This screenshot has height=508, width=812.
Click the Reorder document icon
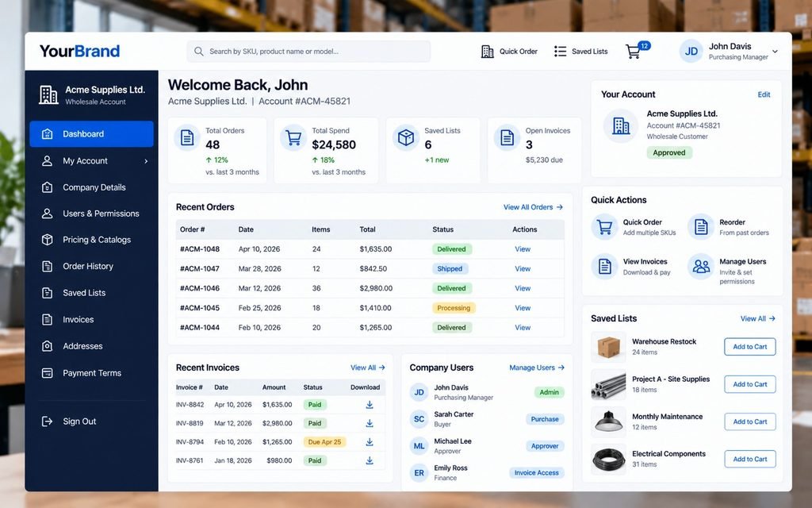click(701, 227)
